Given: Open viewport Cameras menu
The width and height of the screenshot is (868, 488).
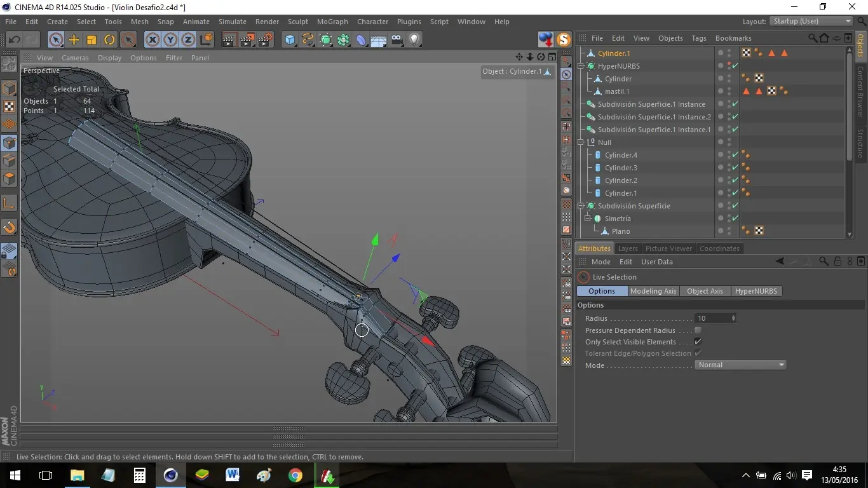Looking at the screenshot, I should [x=75, y=58].
